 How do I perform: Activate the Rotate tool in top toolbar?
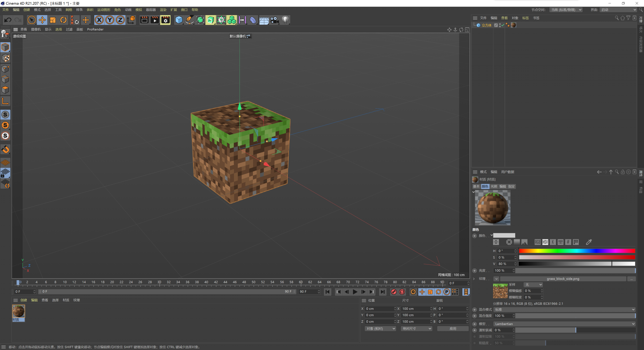point(63,20)
